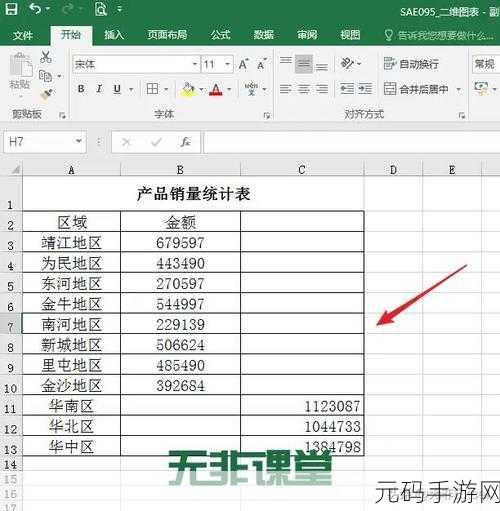Image resolution: width=500 pixels, height=511 pixels.
Task: Toggle Center horizontal alignment icon
Action: coord(304,89)
